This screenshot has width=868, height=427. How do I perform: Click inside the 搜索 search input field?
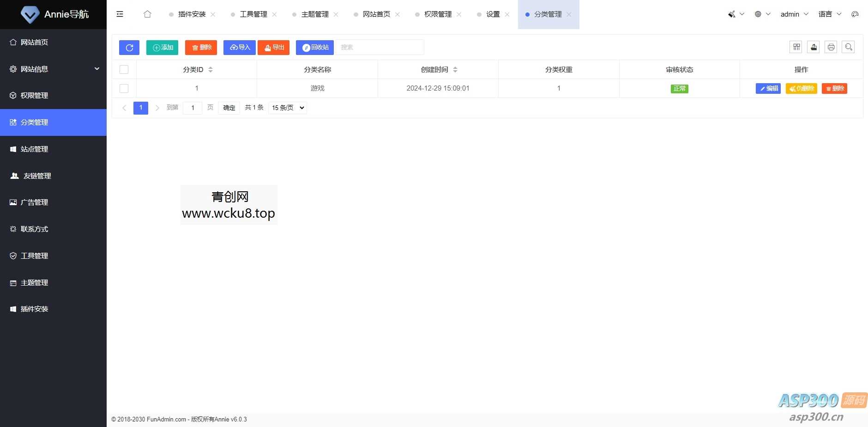pyautogui.click(x=379, y=47)
